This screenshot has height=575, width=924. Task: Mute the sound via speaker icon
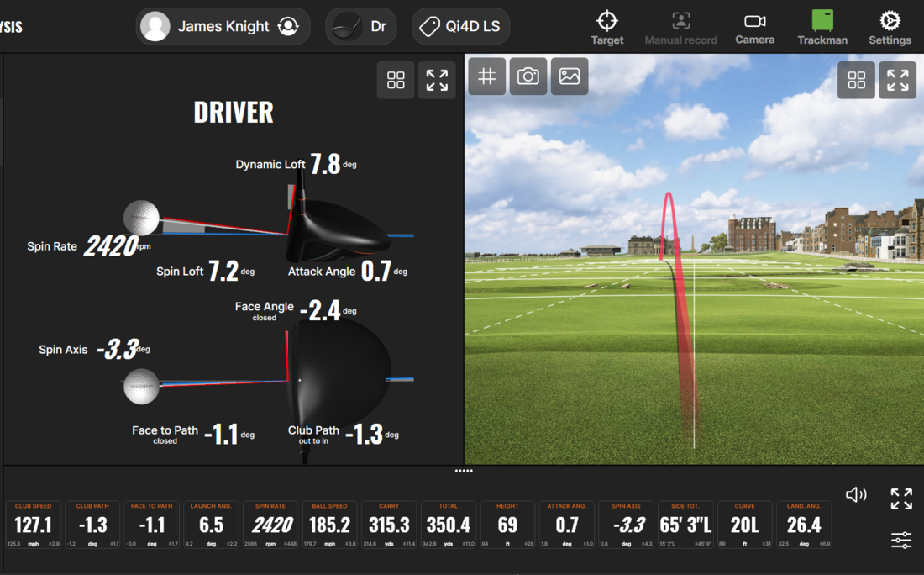(856, 495)
